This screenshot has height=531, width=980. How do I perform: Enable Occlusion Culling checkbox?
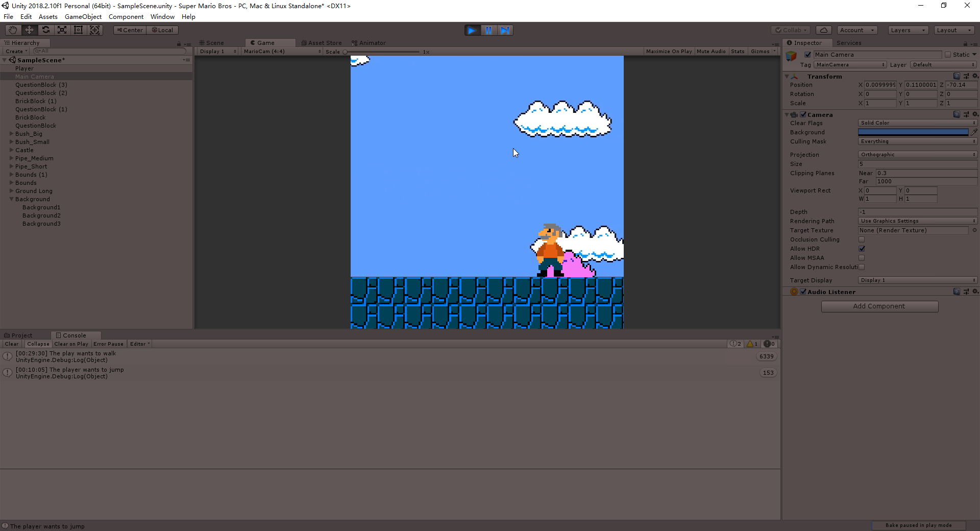click(x=862, y=239)
